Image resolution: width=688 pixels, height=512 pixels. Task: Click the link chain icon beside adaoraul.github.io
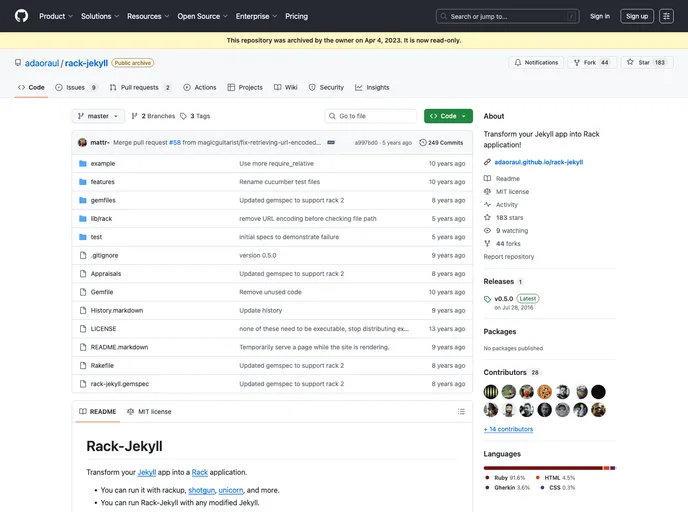[487, 162]
